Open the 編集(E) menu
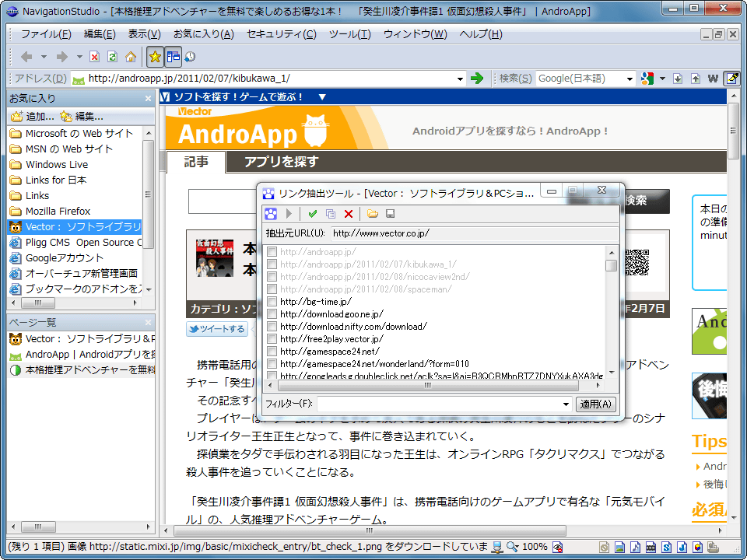 point(100,34)
